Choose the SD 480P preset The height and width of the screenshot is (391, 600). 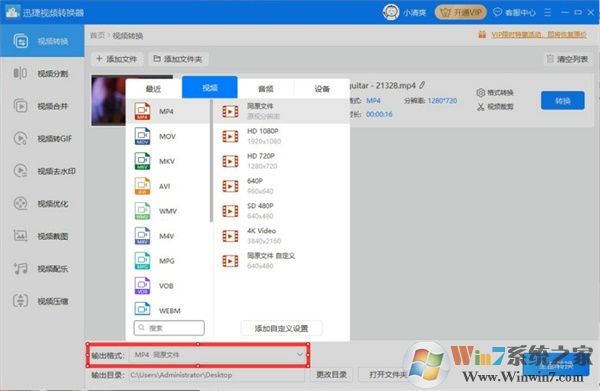point(282,211)
